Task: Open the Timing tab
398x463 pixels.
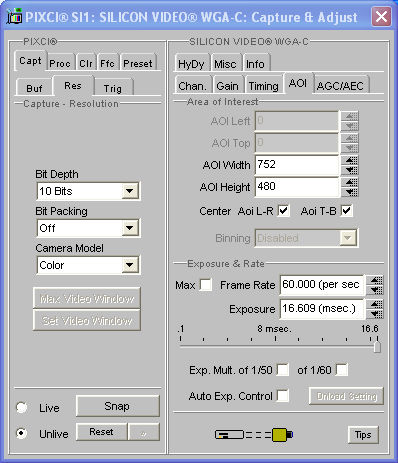Action: 264,86
